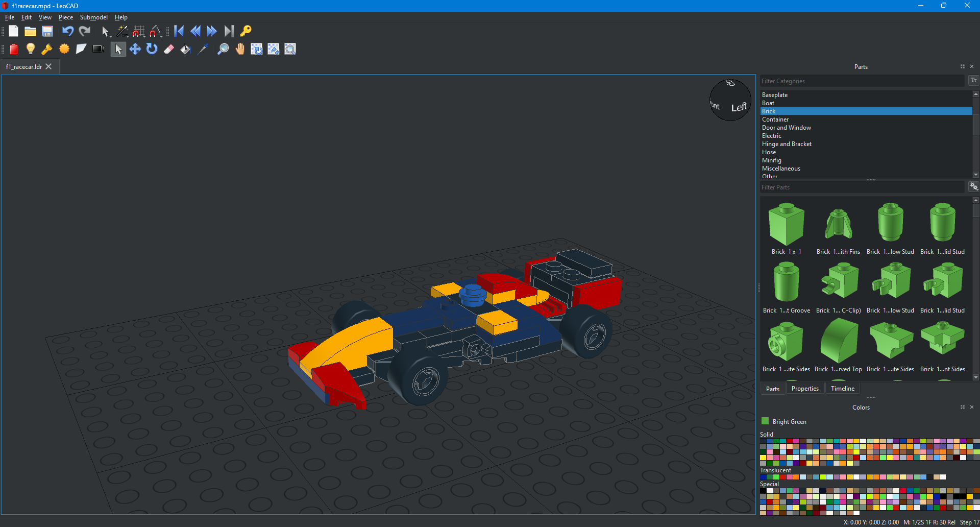
Task: Select the Eraser delete tool
Action: click(169, 49)
